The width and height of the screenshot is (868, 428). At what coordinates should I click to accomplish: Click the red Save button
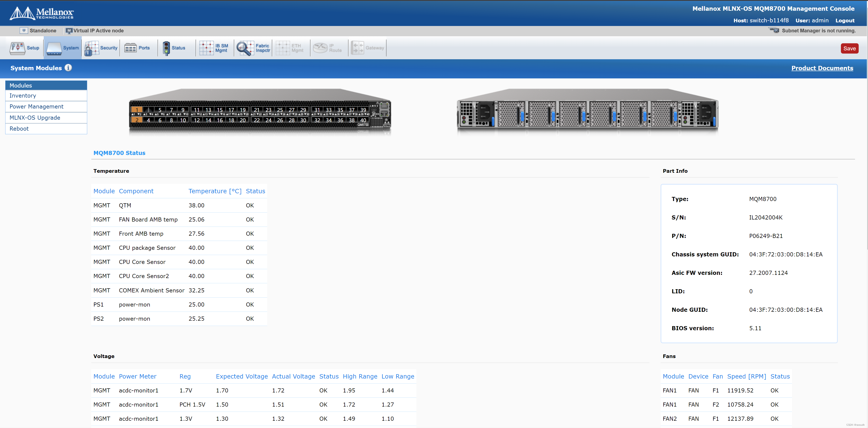click(x=849, y=48)
